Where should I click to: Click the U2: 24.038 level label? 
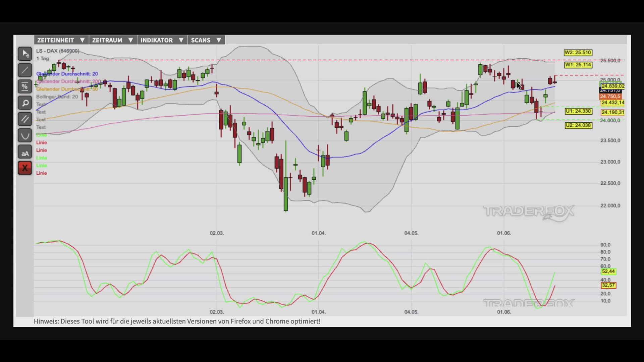(x=578, y=125)
